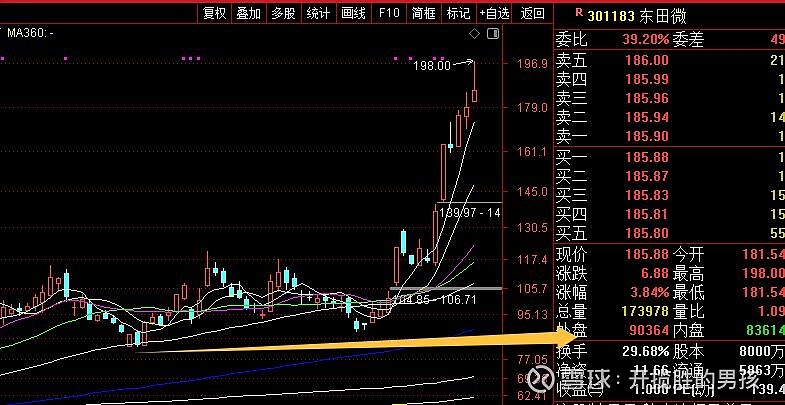Open the 统计 statistics tool
The height and width of the screenshot is (405, 785).
(318, 14)
